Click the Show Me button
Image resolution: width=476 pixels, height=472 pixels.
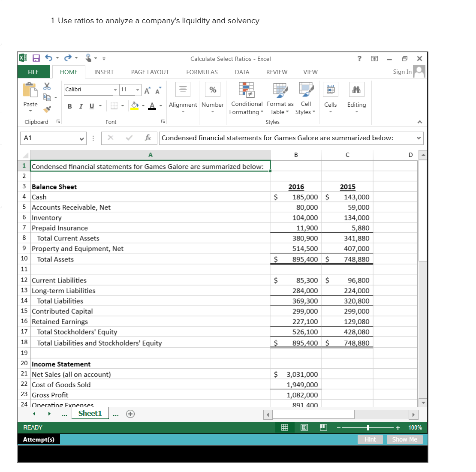coord(404,439)
